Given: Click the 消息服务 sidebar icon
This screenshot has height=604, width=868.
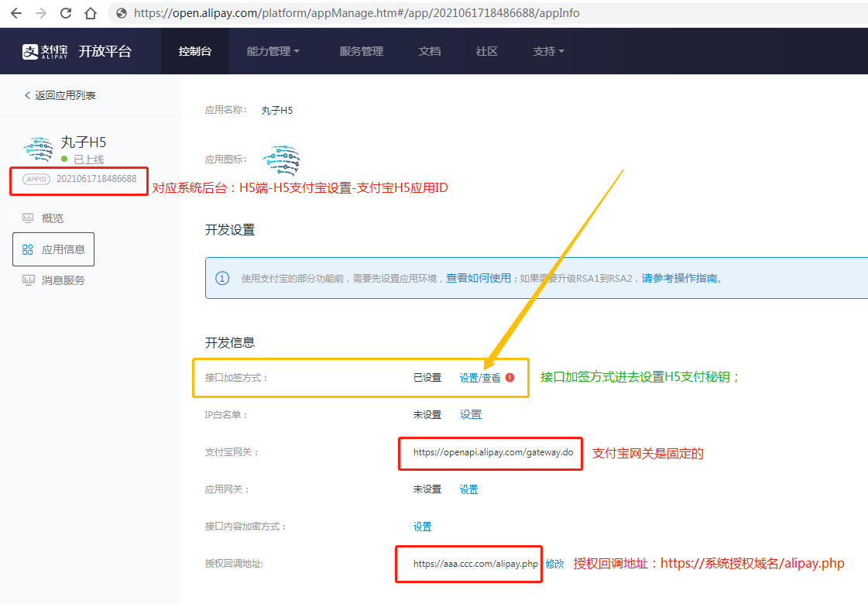Looking at the screenshot, I should [28, 280].
